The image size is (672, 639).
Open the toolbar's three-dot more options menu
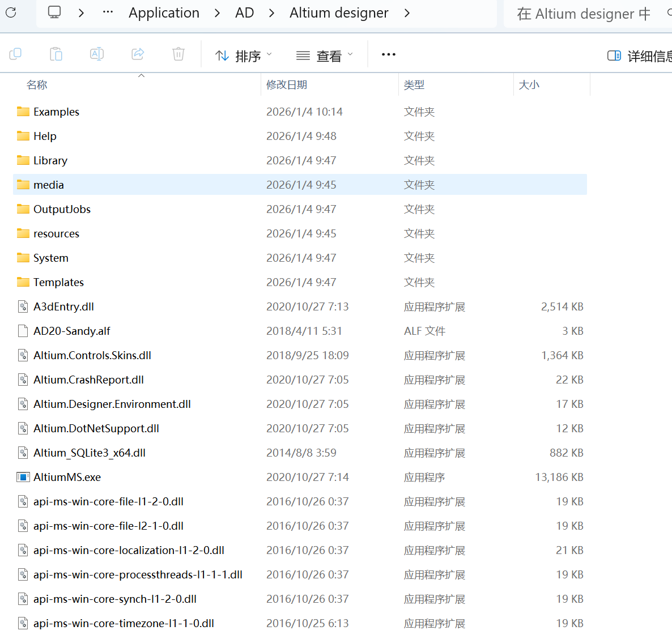[x=389, y=54]
